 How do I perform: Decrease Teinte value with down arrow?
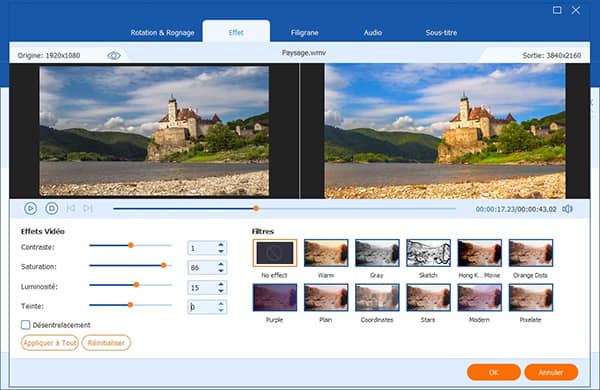click(221, 310)
